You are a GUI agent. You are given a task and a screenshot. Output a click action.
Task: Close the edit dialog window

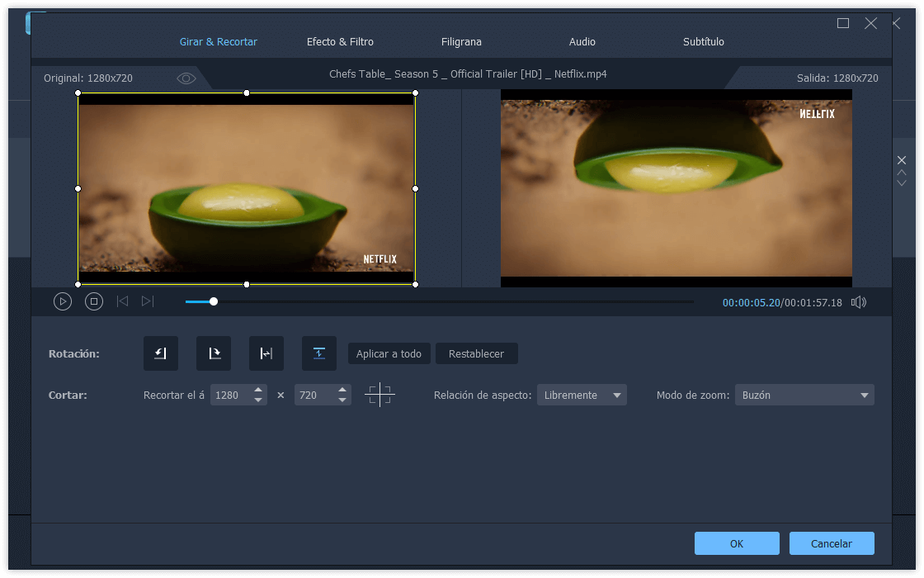(x=871, y=23)
